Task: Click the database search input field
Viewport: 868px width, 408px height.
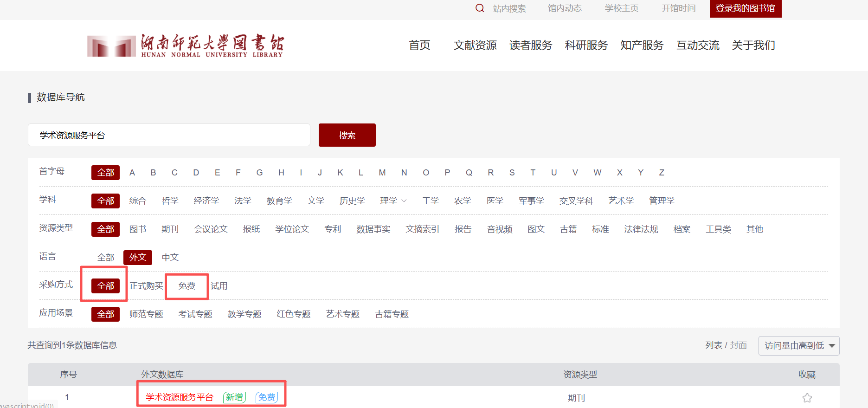Action: (x=169, y=135)
